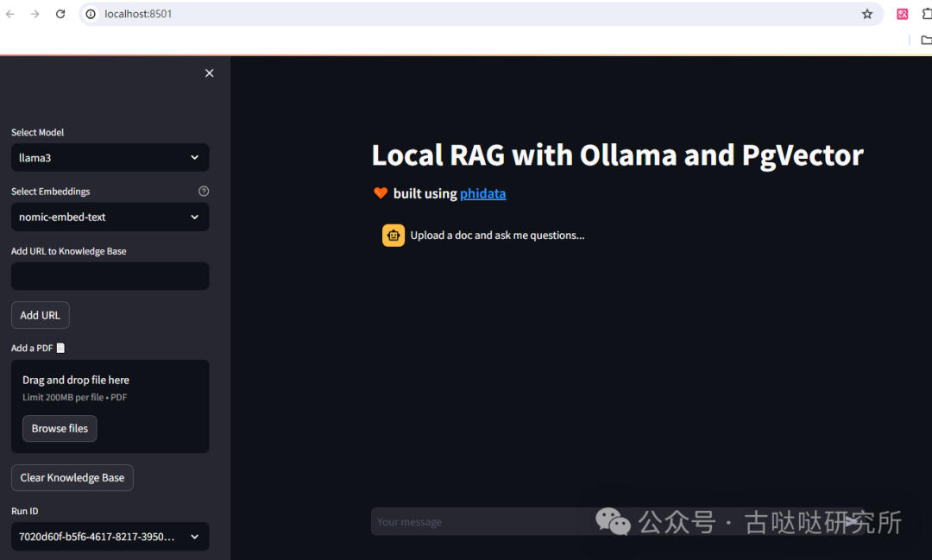Click the Add URL button
Image resolution: width=932 pixels, height=560 pixels.
click(40, 315)
